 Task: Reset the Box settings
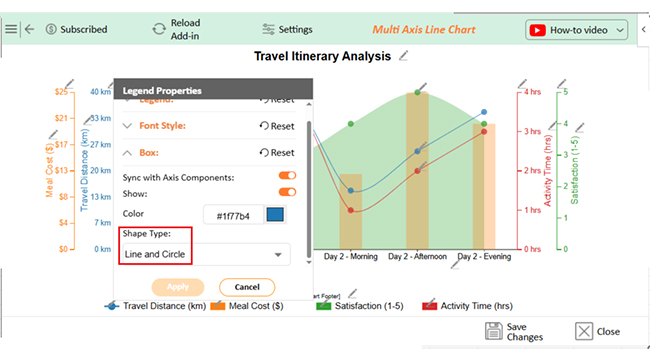coord(277,153)
